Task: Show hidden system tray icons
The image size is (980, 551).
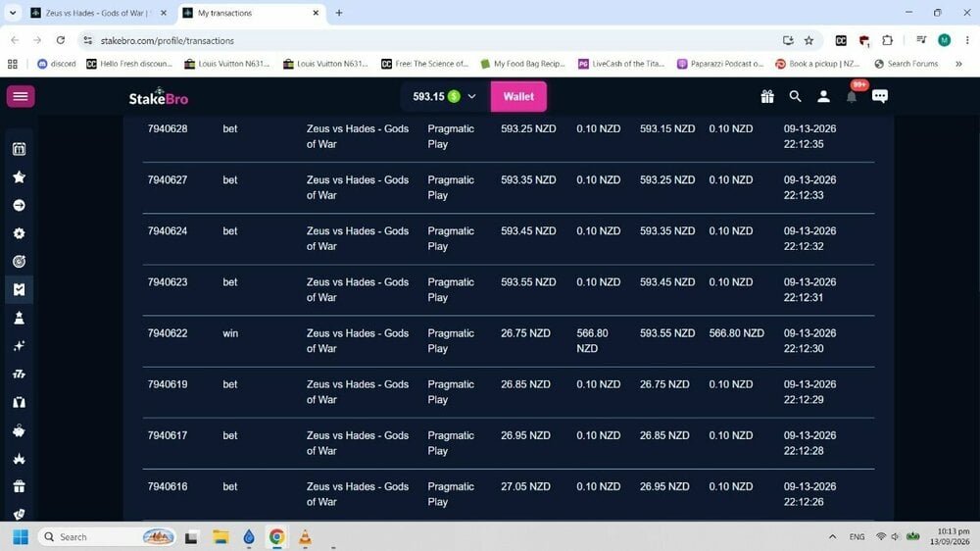Action: (x=832, y=536)
